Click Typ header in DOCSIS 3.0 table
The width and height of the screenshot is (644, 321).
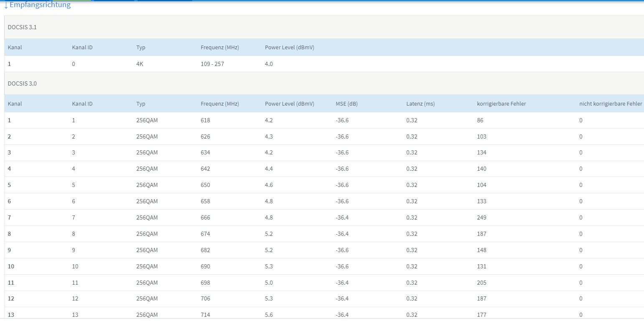[x=141, y=104]
